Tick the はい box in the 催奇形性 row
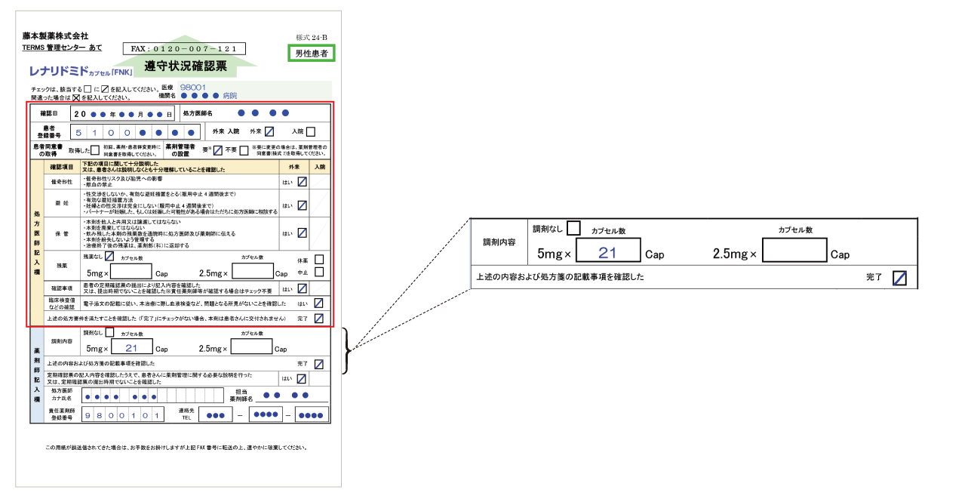 (x=302, y=182)
